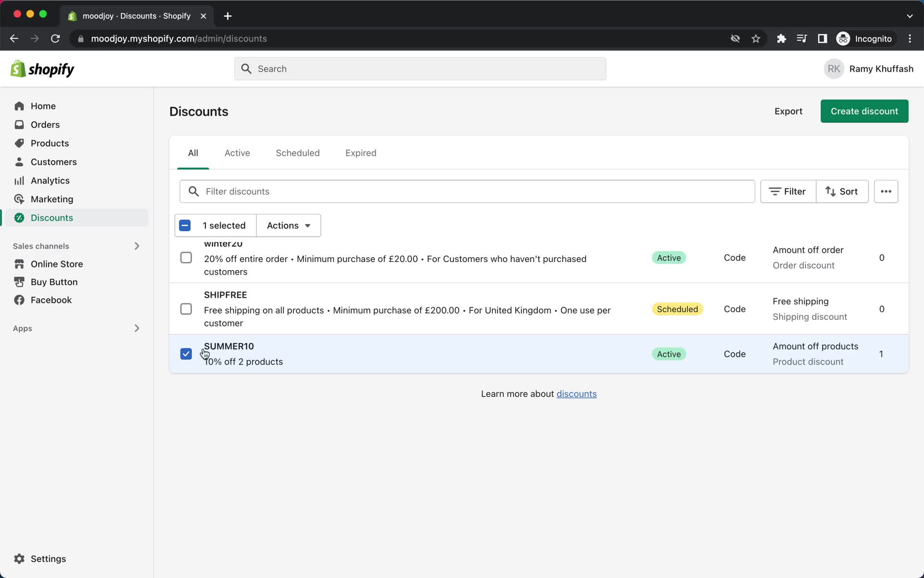Expand the Apps section in sidebar
The width and height of the screenshot is (924, 578).
137,328
